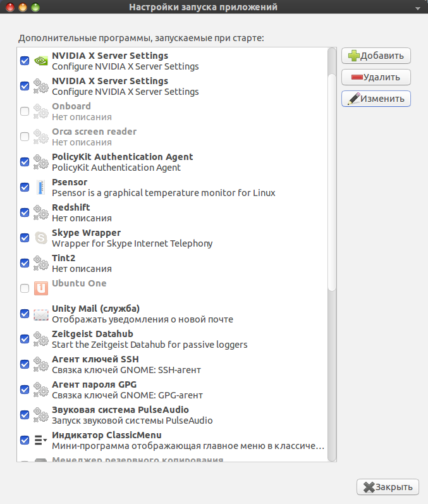Click the Ubuntu One orange icon
428x504 pixels.
(41, 288)
